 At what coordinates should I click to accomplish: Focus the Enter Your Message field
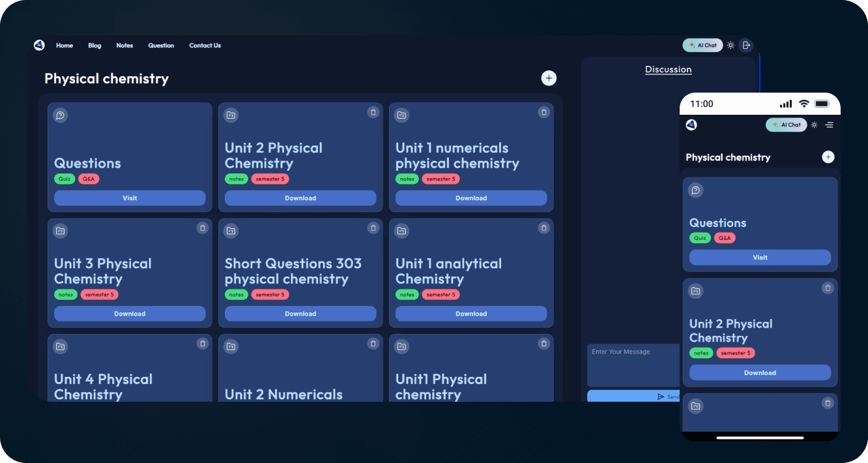[632, 365]
